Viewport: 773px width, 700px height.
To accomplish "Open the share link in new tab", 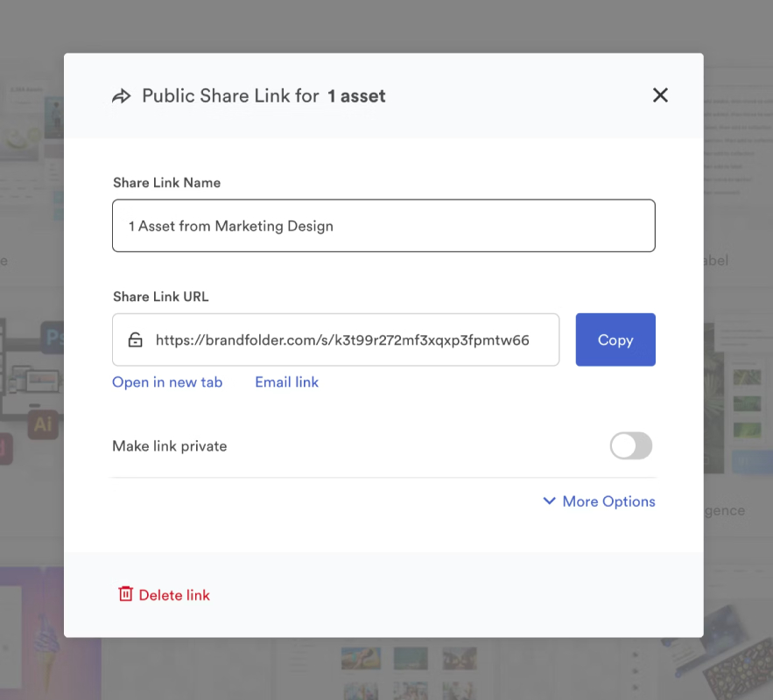I will click(x=167, y=382).
